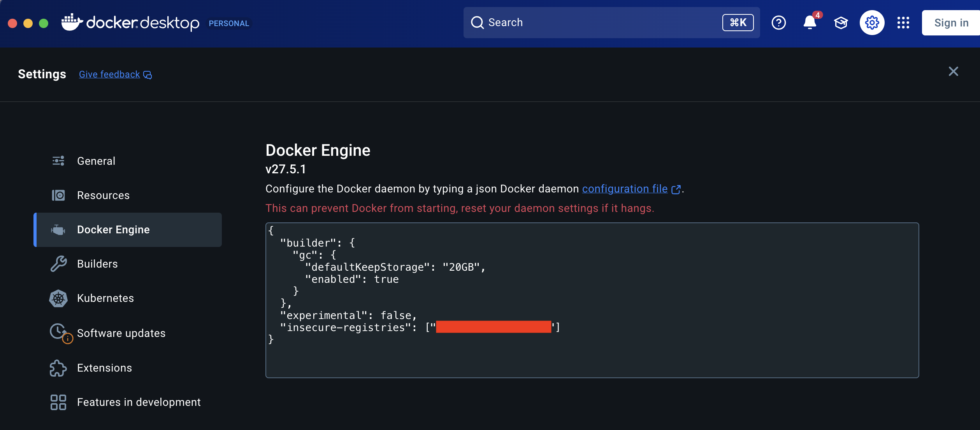Open the help question mark icon

(778, 23)
